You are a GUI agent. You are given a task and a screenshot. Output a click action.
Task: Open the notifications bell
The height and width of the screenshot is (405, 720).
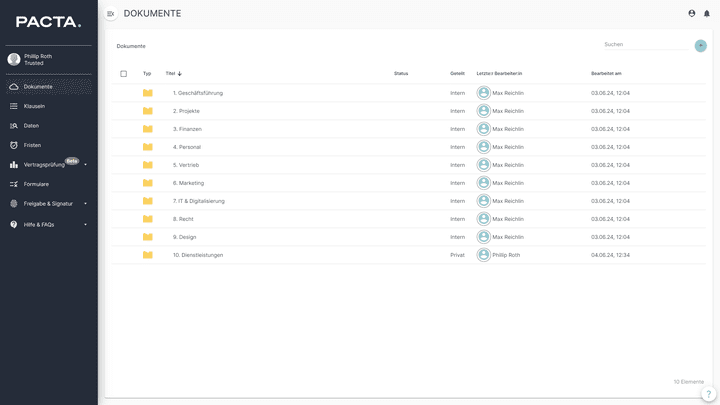(x=707, y=14)
